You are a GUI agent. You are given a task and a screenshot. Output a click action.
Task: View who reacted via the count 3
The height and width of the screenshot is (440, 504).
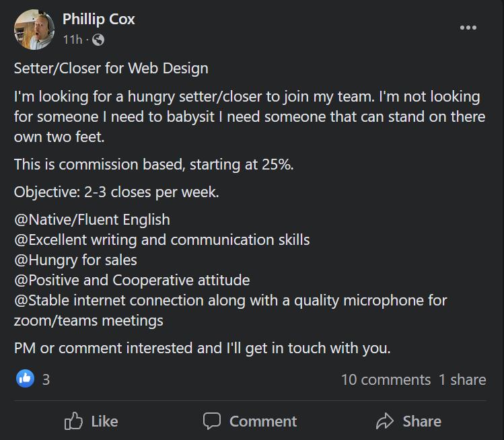46,379
